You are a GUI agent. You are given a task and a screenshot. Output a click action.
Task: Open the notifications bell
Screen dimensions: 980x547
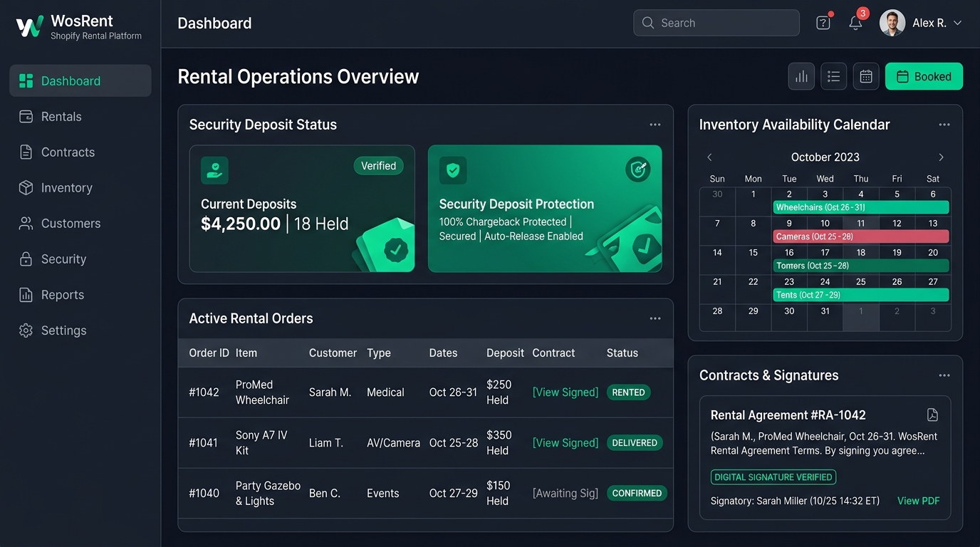856,23
